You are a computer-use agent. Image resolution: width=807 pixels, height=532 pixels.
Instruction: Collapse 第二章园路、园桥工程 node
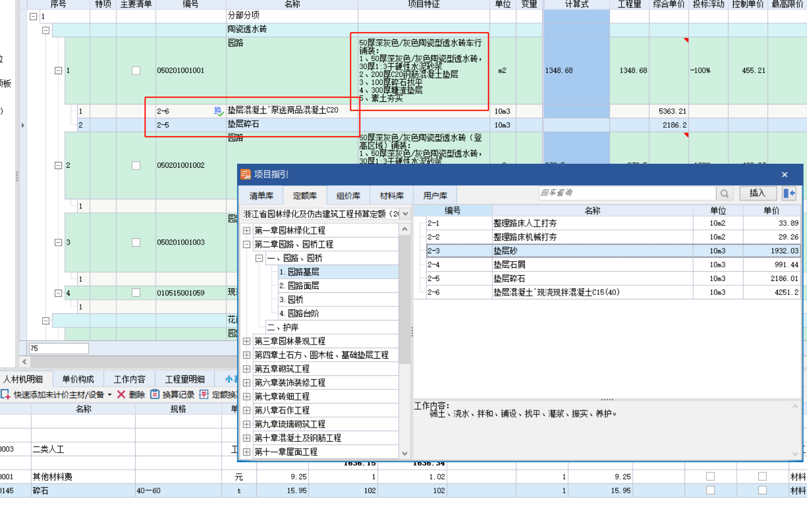point(247,244)
